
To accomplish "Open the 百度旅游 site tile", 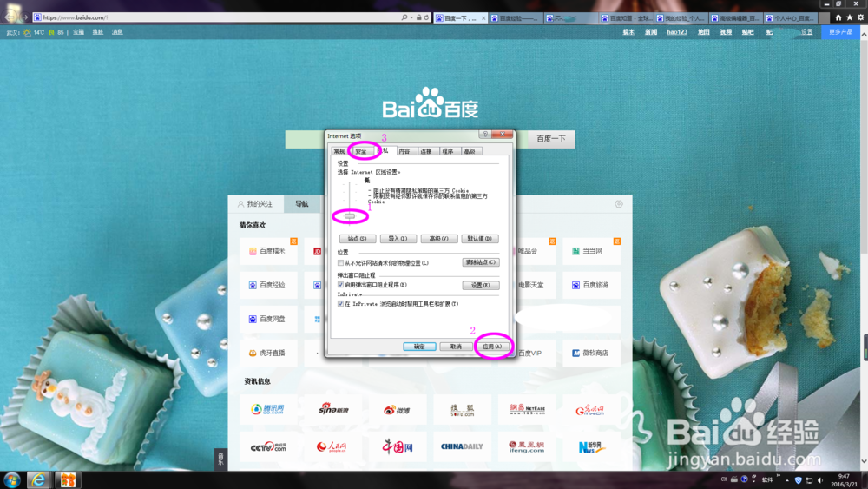I will click(x=591, y=285).
